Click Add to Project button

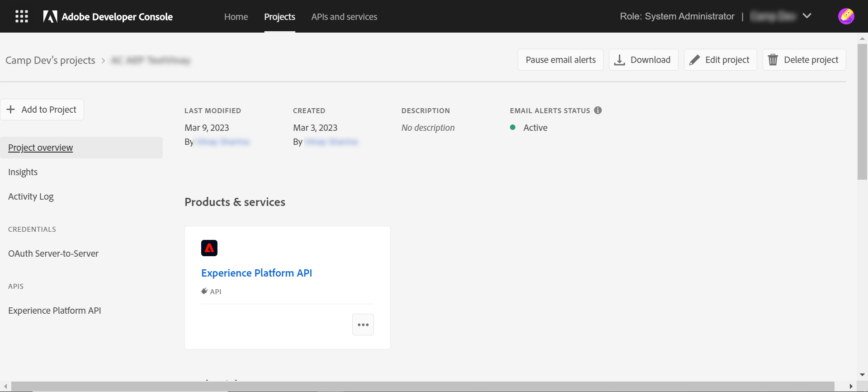[42, 110]
